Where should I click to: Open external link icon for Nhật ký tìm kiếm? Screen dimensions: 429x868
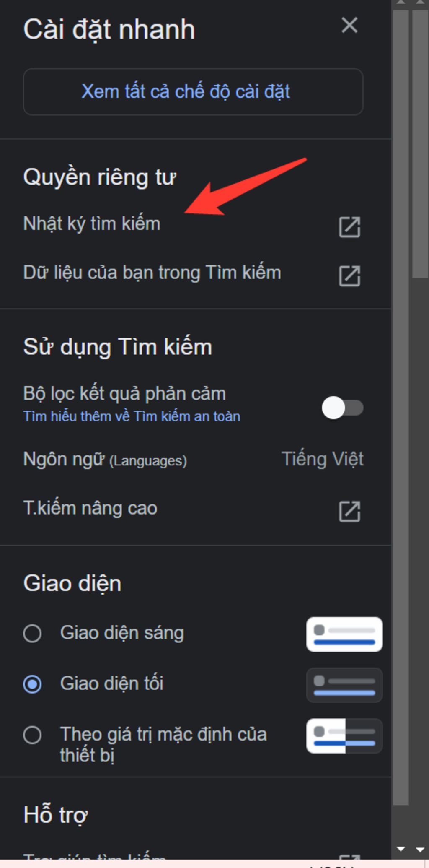[x=349, y=227]
